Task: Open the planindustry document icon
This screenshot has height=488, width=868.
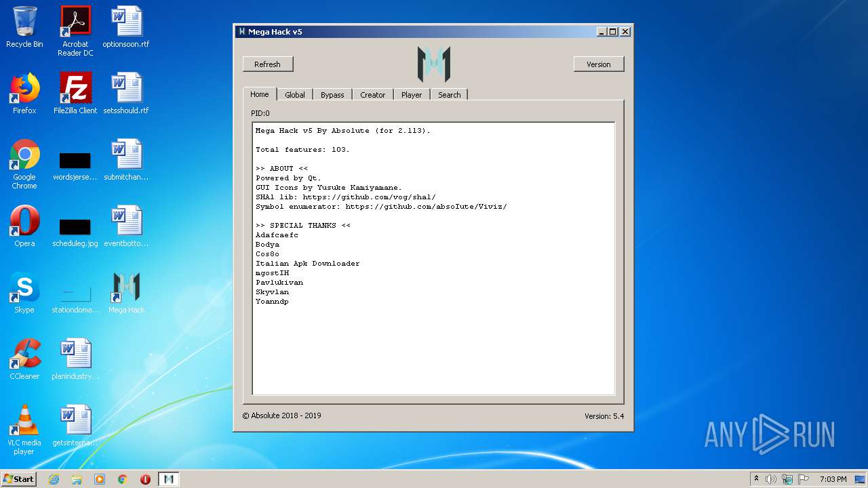Action: point(75,359)
